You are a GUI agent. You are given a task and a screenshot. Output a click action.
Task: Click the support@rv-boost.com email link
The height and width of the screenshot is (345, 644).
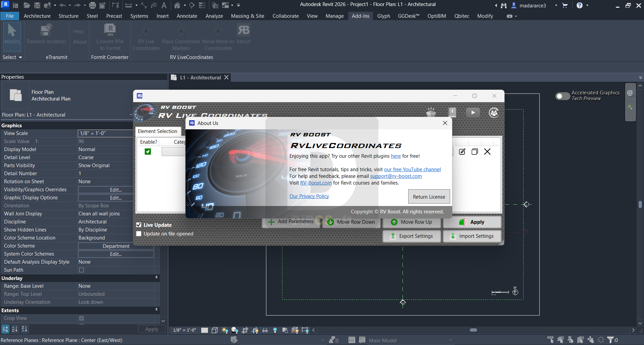coord(396,176)
